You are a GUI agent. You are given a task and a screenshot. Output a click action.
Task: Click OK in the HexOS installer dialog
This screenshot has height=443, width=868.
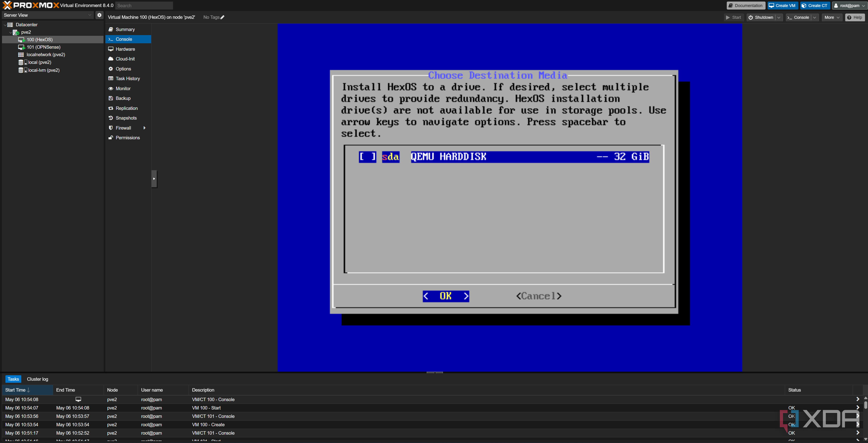coord(446,296)
